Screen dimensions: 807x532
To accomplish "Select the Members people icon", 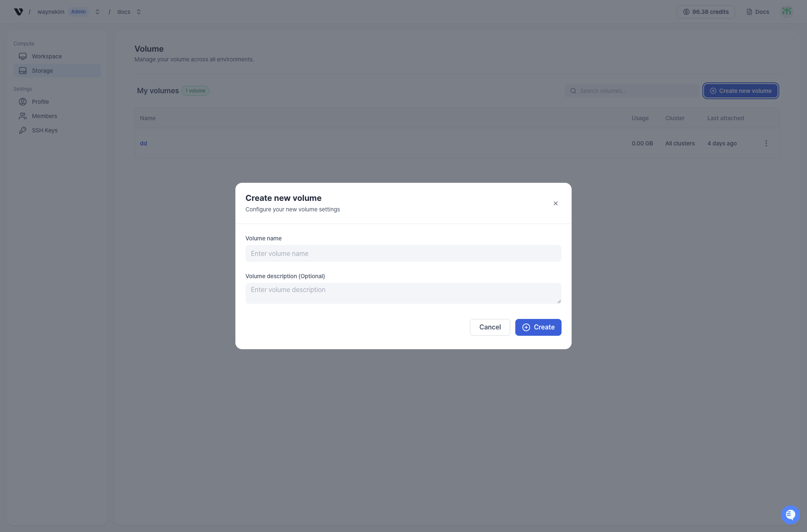I will [22, 116].
